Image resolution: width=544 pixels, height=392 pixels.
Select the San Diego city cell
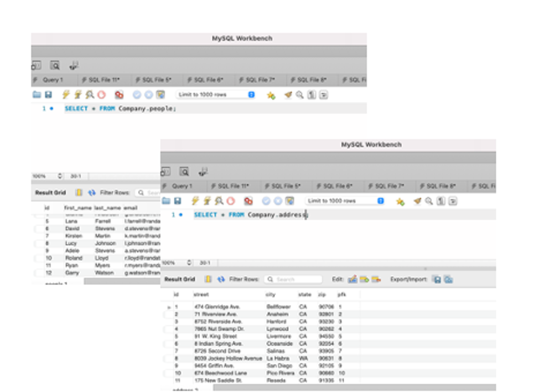279,365
